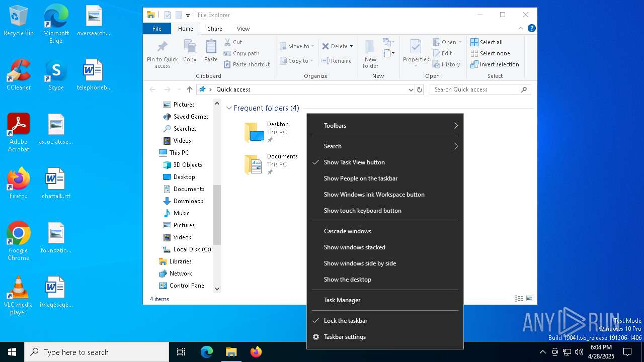Click Paste shortcut in ribbon
This screenshot has height=362, width=644.
tap(247, 64)
